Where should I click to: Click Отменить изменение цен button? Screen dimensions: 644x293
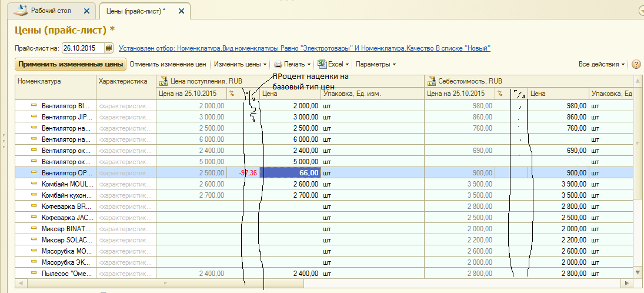pos(168,64)
